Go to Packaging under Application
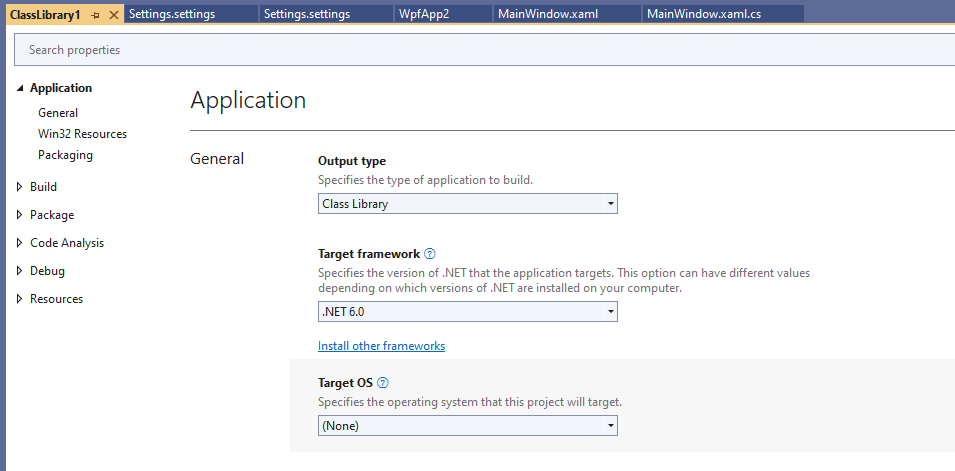The height and width of the screenshot is (471, 955). [x=65, y=155]
